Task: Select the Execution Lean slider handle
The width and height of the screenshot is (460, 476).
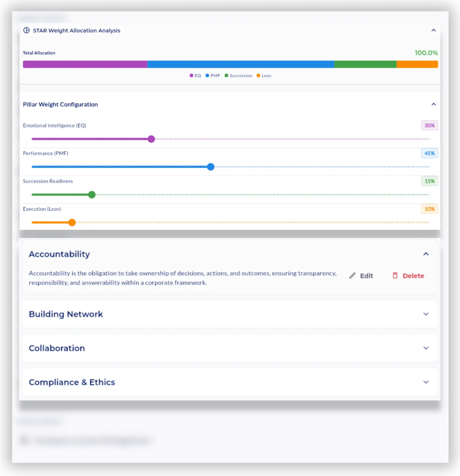Action: click(x=72, y=222)
